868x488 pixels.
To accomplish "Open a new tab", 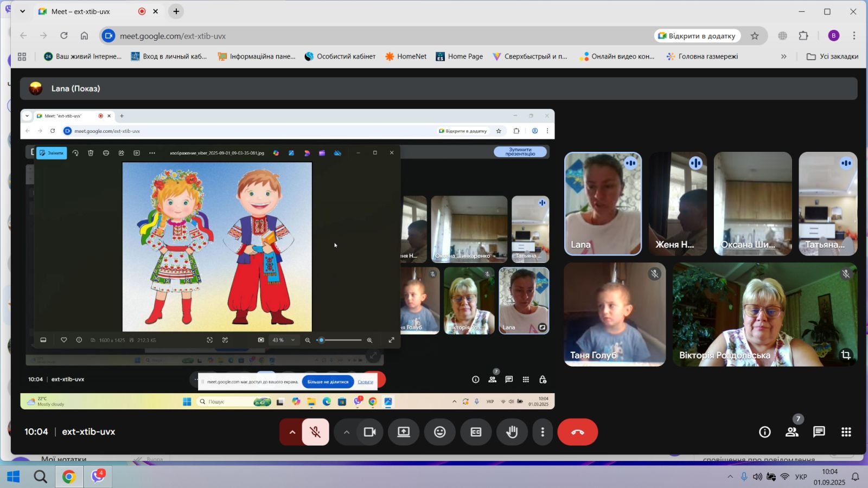I will [176, 11].
